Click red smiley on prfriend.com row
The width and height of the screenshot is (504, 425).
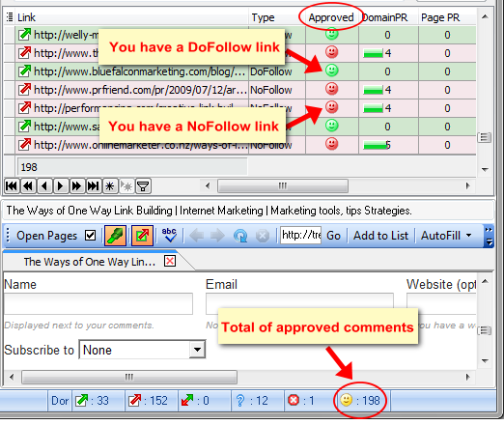[x=331, y=89]
